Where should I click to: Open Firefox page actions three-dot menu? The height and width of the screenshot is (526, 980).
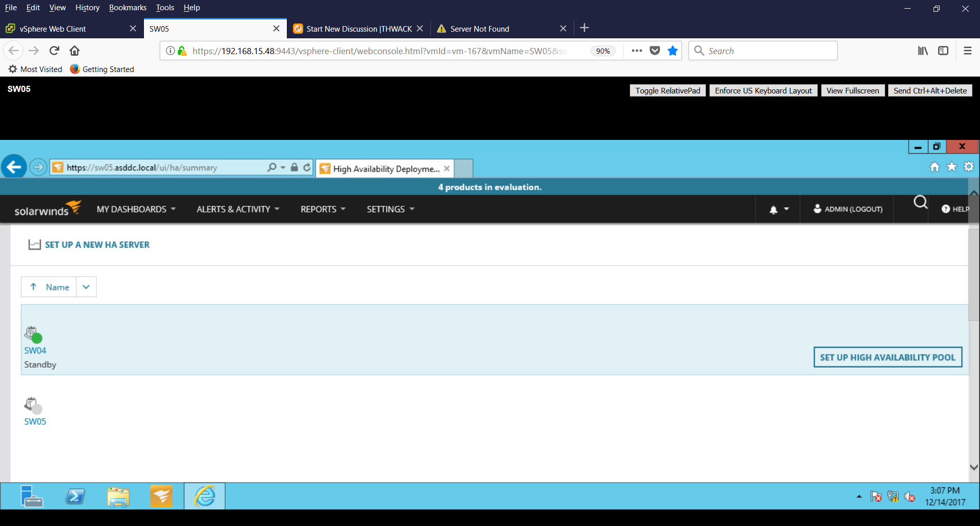click(636, 51)
